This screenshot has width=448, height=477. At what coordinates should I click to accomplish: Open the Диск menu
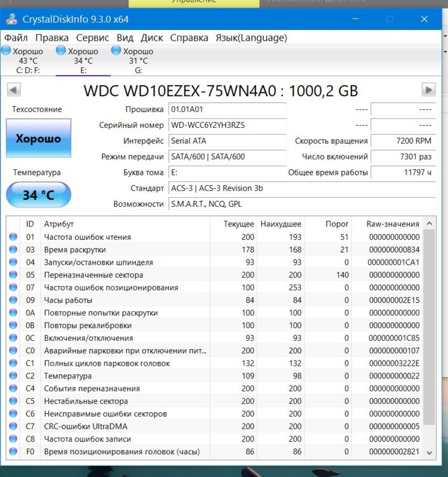(152, 38)
